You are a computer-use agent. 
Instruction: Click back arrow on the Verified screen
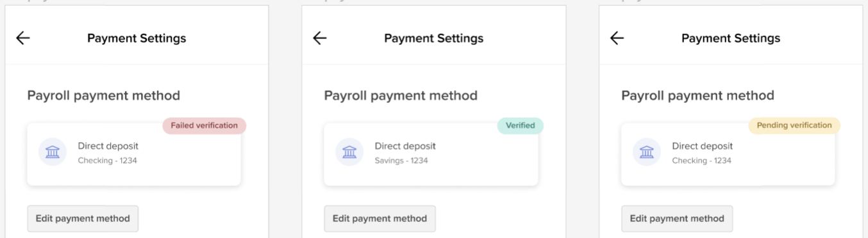[320, 38]
